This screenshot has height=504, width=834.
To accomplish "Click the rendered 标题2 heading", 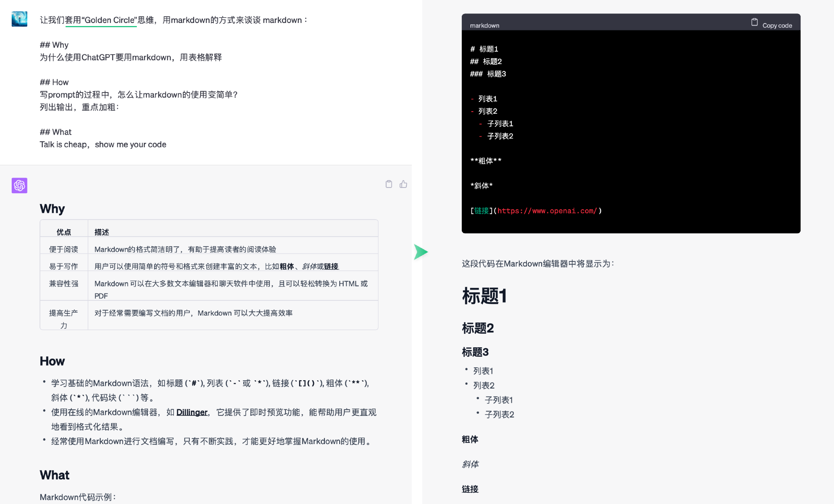I will (x=478, y=328).
